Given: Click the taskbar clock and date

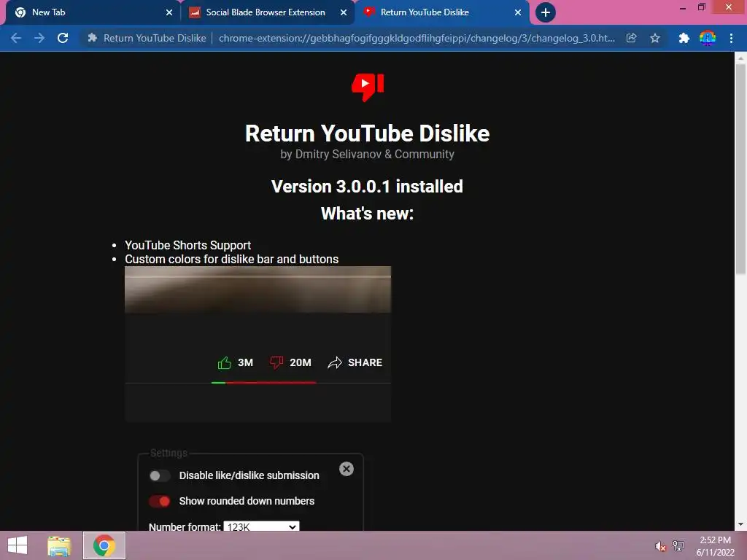Looking at the screenshot, I should 715,546.
